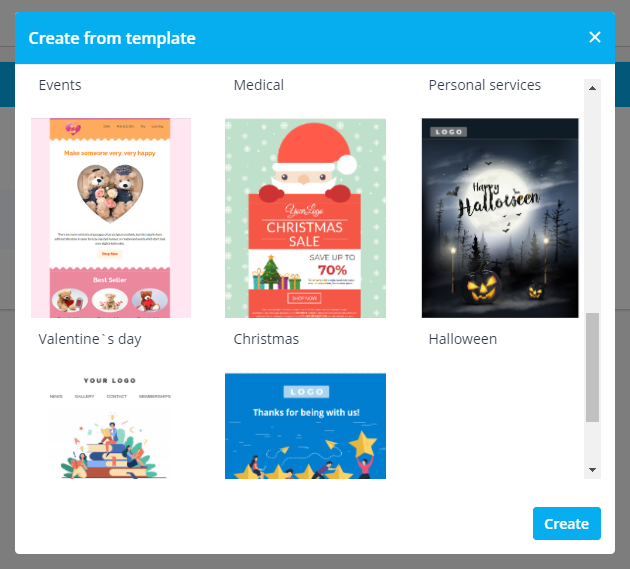
Task: Close the Create from template dialog
Action: [x=595, y=38]
